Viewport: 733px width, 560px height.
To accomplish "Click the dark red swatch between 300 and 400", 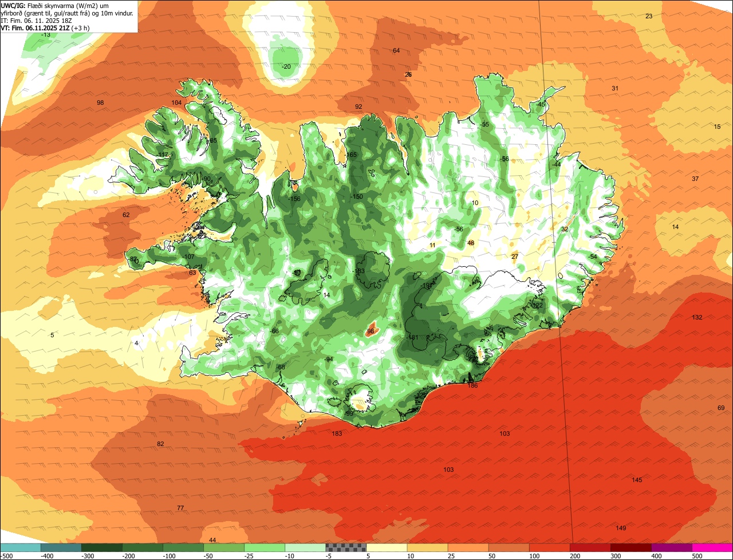I will click(630, 547).
